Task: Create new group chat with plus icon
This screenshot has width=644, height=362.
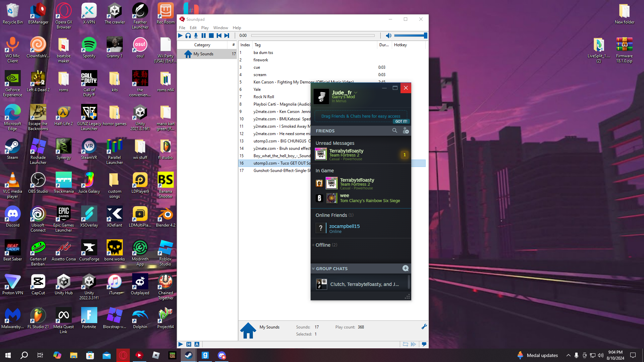Action: click(x=406, y=268)
